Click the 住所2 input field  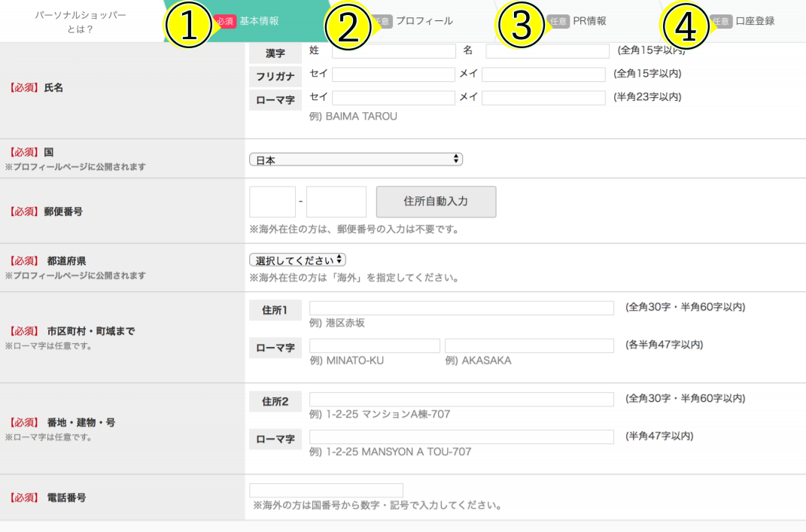point(461,400)
